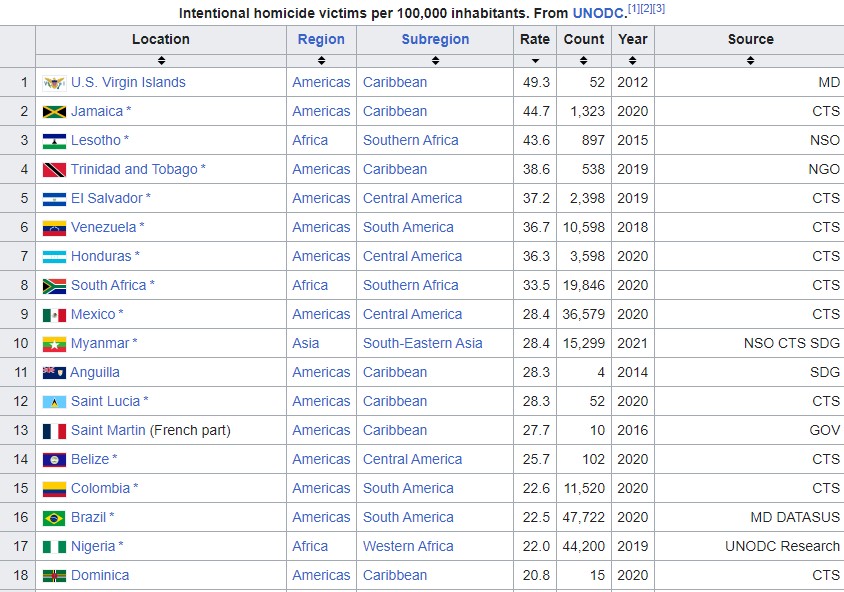
Task: Open the Honduras country link
Action: coord(101,257)
